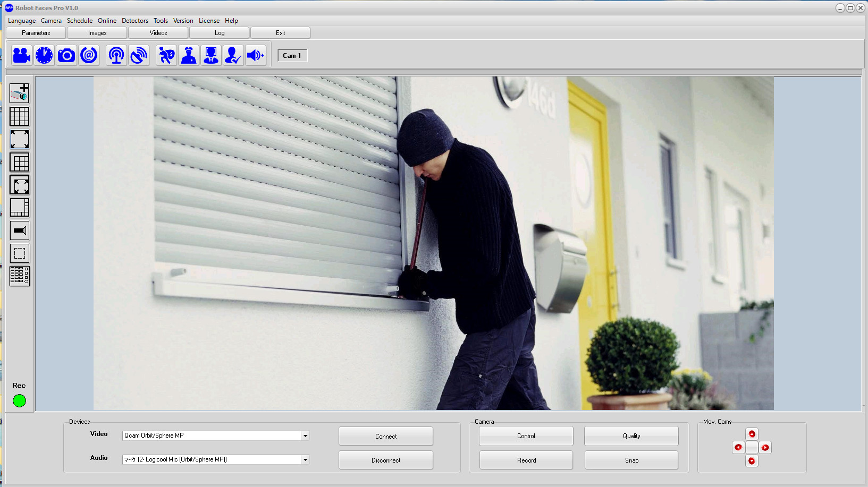
Task: Click the center Mov. Cams button
Action: click(752, 448)
